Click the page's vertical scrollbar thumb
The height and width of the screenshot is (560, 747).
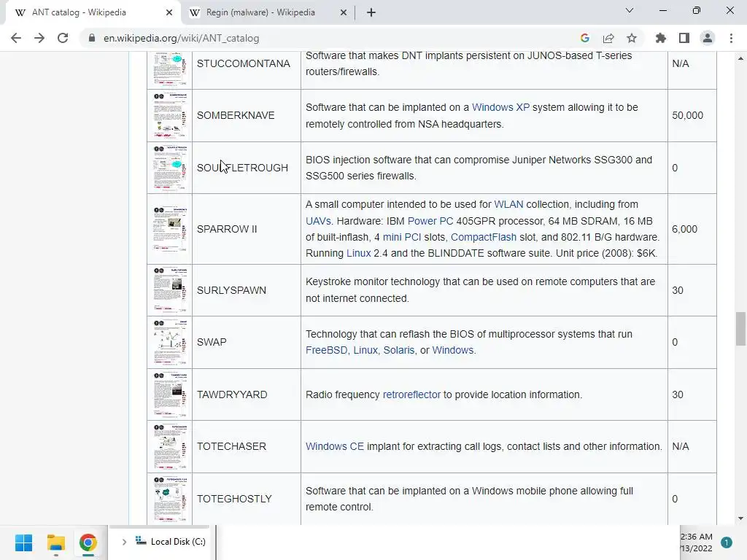(740, 329)
